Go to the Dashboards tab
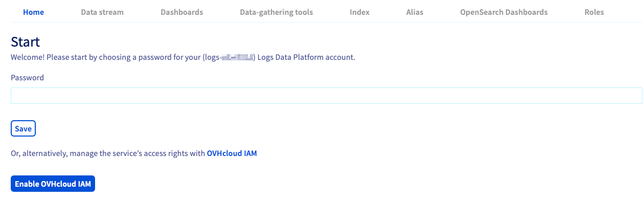The height and width of the screenshot is (201, 644). pos(181,12)
